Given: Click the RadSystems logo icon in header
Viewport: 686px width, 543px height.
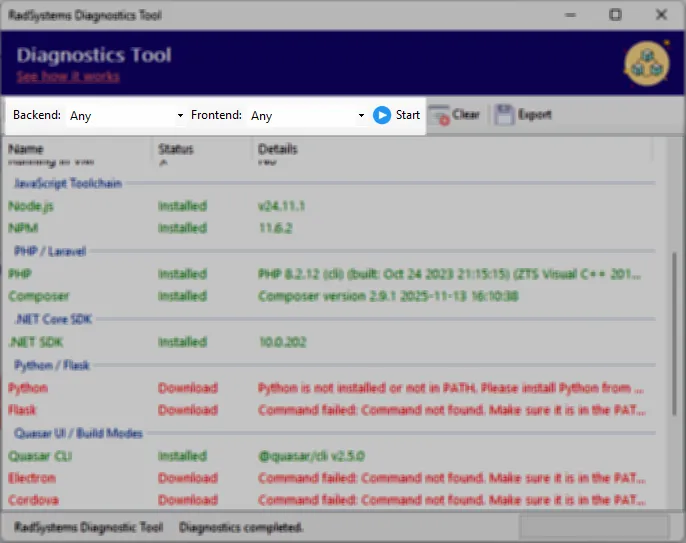Looking at the screenshot, I should pyautogui.click(x=645, y=63).
